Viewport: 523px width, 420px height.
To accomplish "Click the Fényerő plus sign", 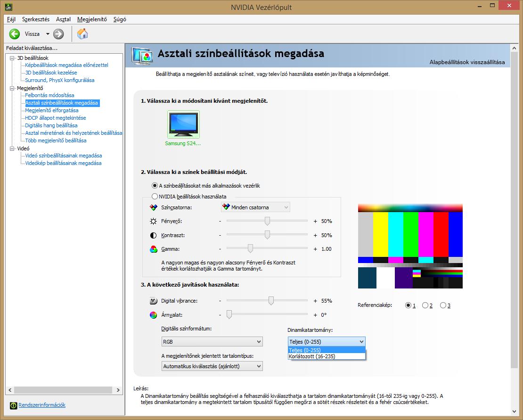I will tap(315, 221).
